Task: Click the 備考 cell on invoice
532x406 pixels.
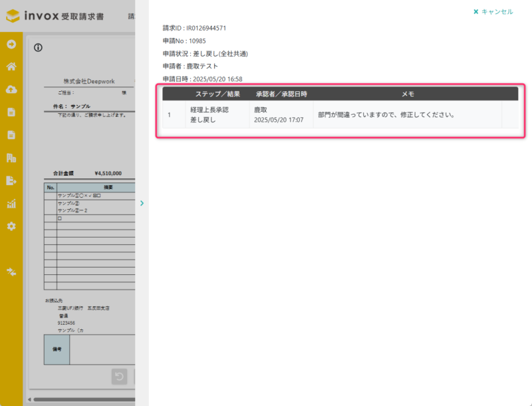Action: tap(57, 349)
